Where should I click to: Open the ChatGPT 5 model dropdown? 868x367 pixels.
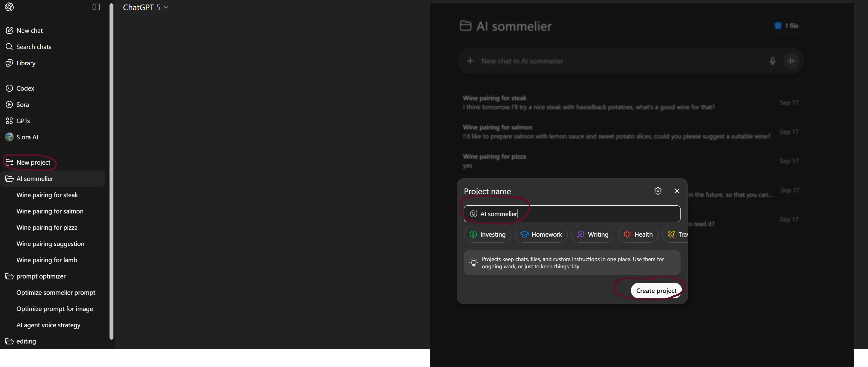146,8
